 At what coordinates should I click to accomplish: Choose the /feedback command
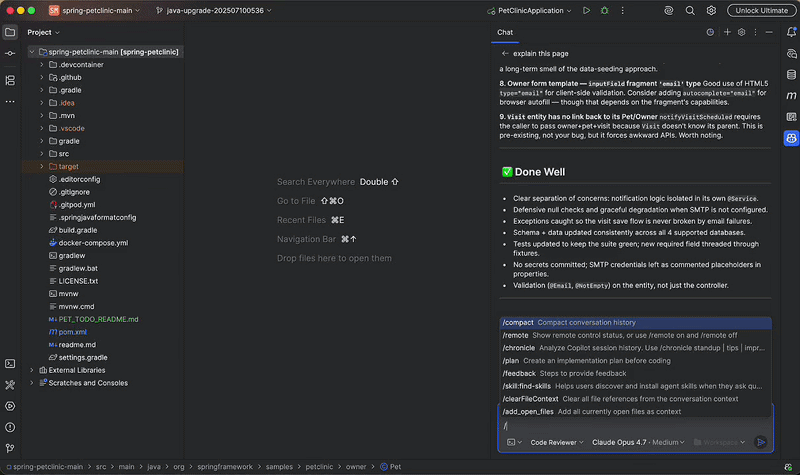coord(635,373)
